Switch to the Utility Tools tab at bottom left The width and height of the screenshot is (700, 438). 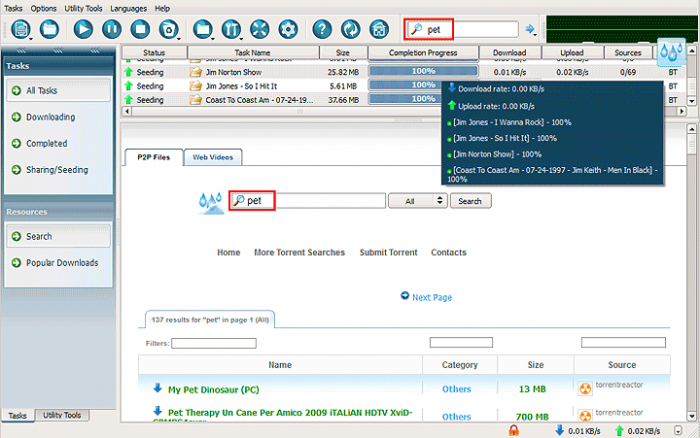[62, 415]
